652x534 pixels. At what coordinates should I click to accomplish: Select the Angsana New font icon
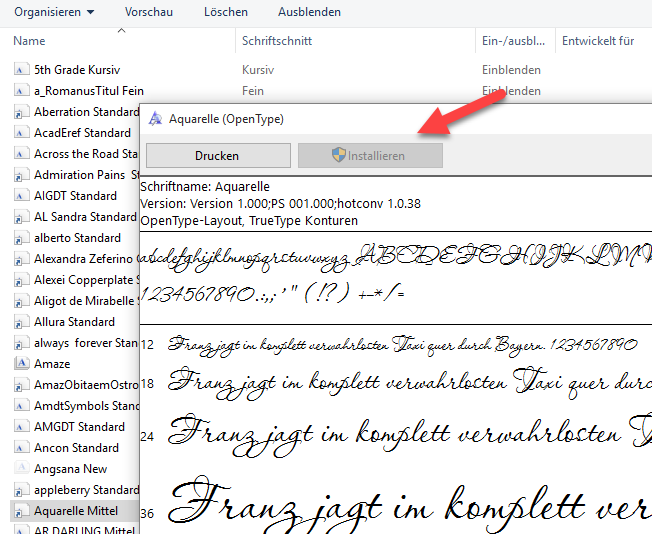click(x=21, y=469)
